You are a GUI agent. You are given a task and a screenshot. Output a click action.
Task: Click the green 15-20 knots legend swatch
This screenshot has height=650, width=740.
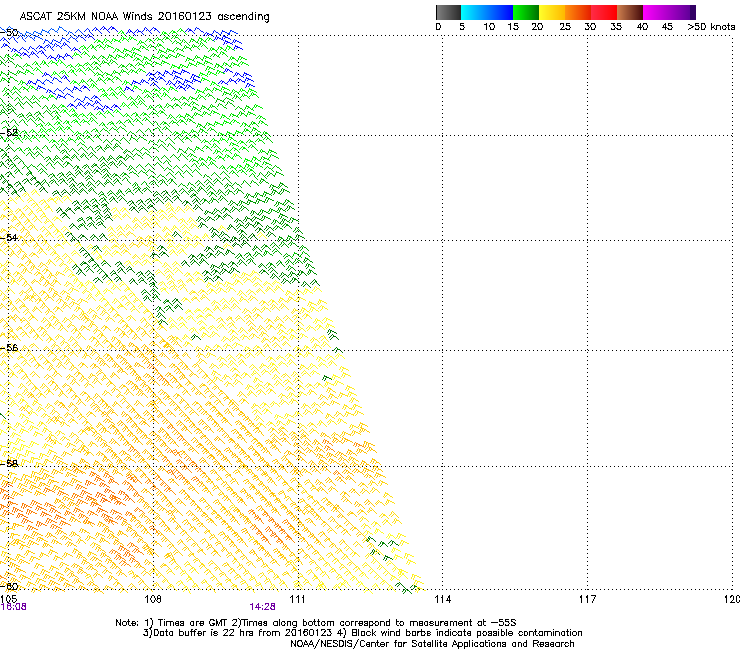point(526,12)
